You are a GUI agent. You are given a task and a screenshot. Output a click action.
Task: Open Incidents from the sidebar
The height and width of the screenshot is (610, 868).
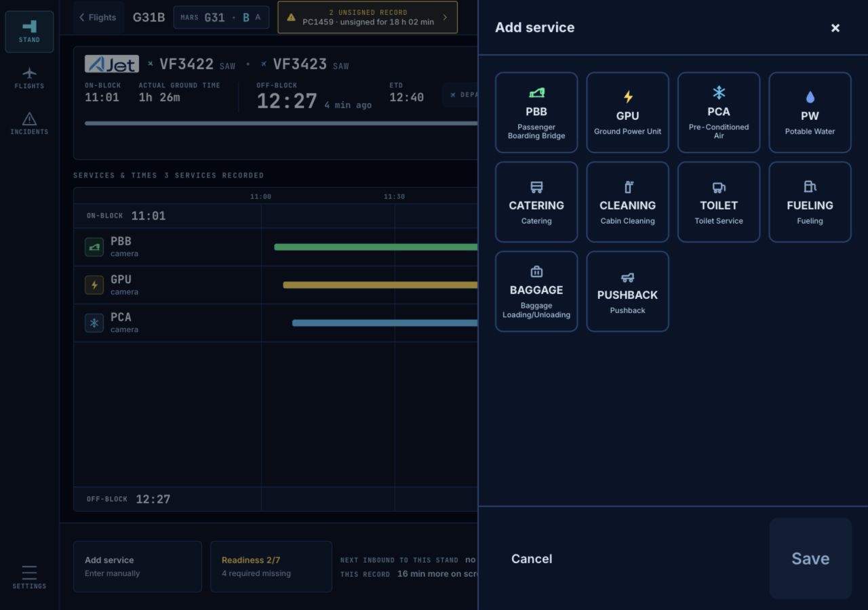pos(29,123)
